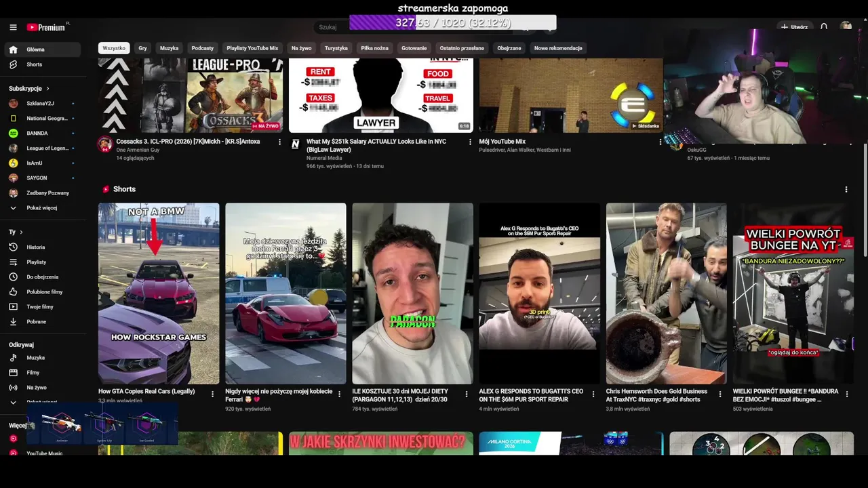The image size is (868, 488).
Task: Select the Muzyka filter chip
Action: [x=169, y=48]
